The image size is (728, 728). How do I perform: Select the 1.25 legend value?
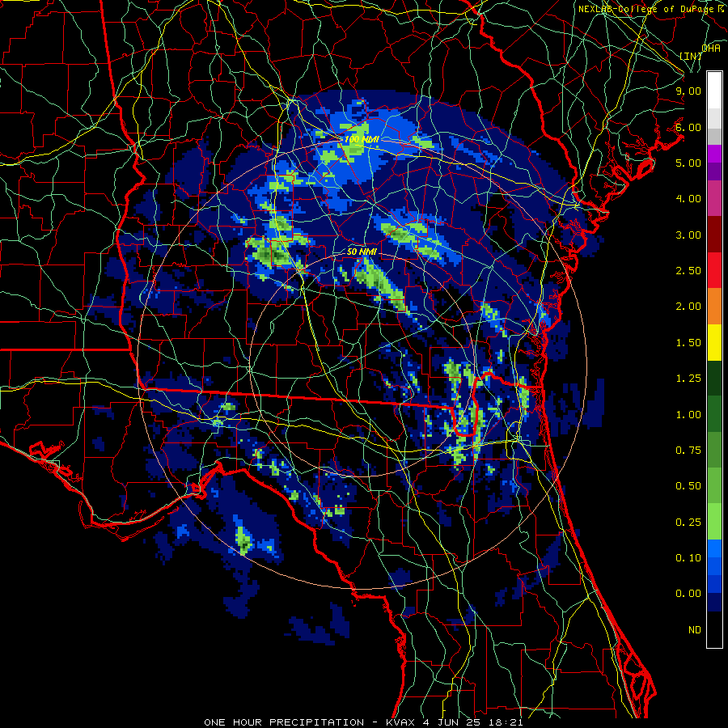688,379
